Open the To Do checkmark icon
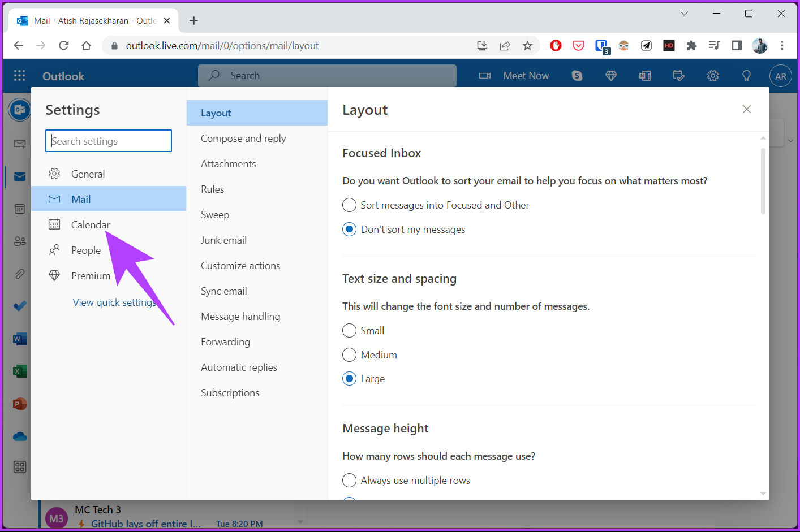This screenshot has height=532, width=800. click(x=20, y=306)
